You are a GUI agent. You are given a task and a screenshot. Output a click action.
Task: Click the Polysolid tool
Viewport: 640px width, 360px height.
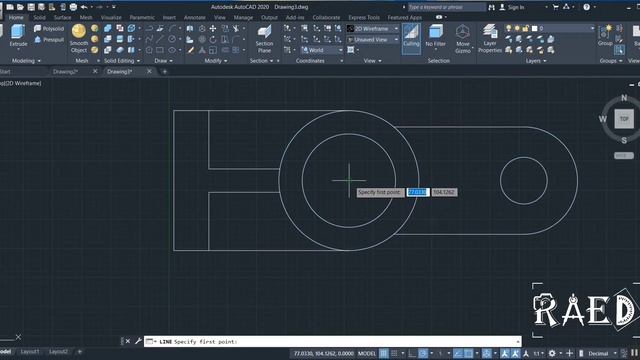[49, 29]
